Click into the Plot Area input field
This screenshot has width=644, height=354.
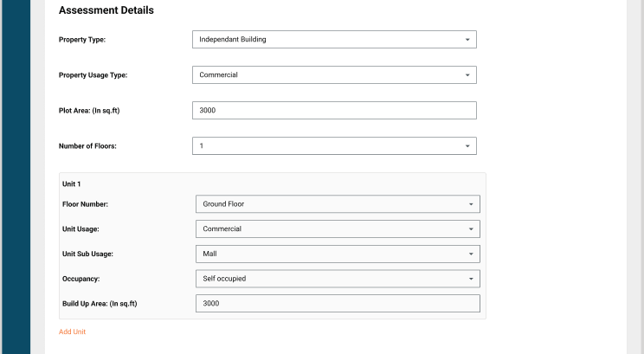pyautogui.click(x=334, y=111)
